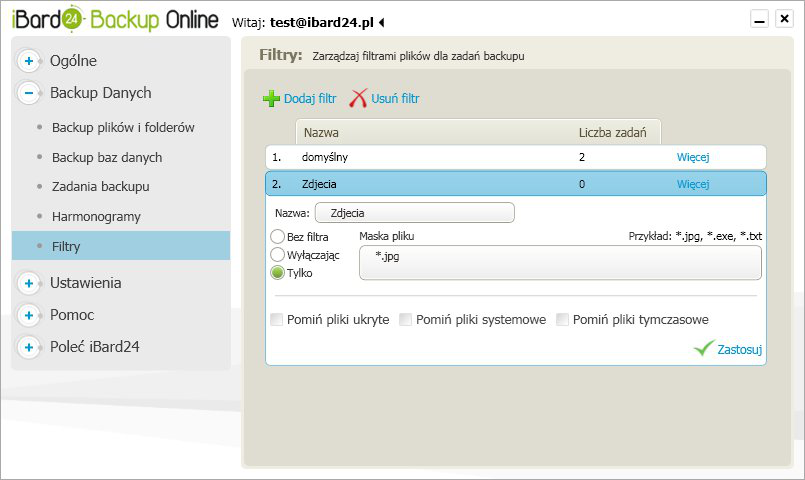Expand the Pomoc section
This screenshot has height=480, width=805.
coord(29,315)
